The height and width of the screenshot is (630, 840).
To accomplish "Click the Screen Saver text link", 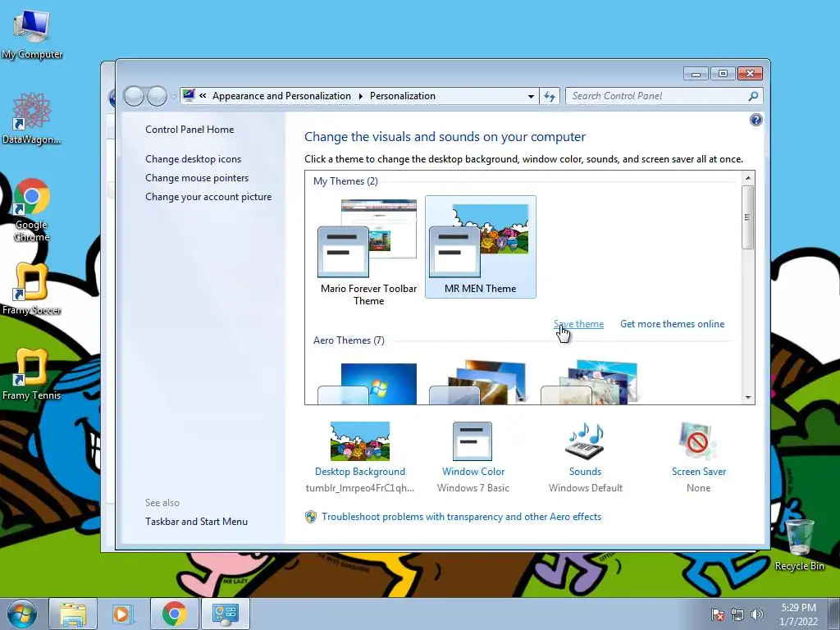I will coord(699,472).
